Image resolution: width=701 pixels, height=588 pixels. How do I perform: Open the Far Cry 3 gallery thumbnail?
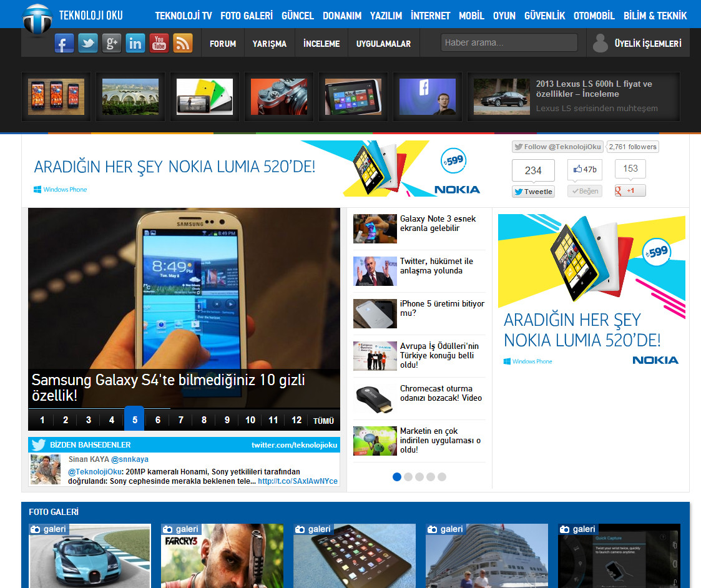[x=222, y=556]
